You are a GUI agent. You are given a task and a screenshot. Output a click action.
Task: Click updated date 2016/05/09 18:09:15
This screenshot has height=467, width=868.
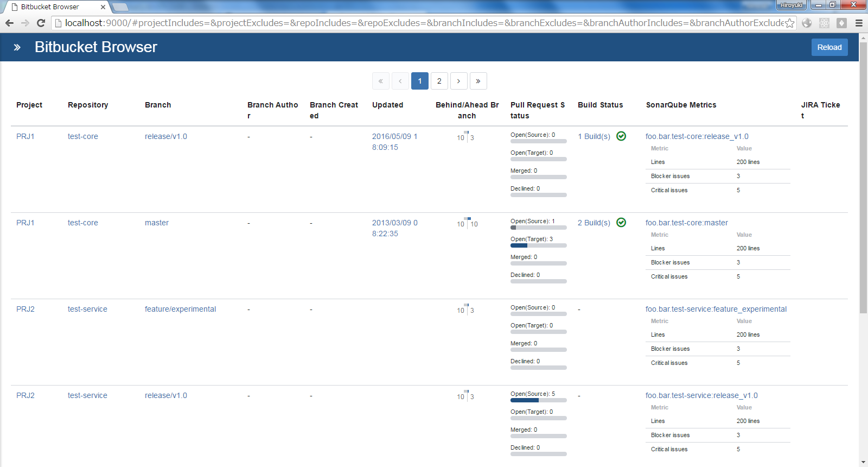[394, 142]
